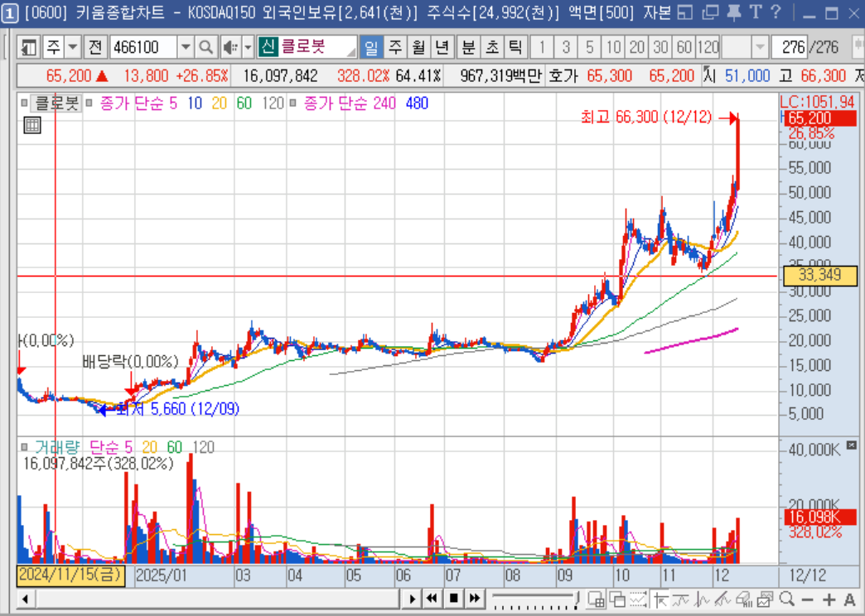
Task: Click the scroll-left arrow at bottom left
Action: (x=25, y=599)
